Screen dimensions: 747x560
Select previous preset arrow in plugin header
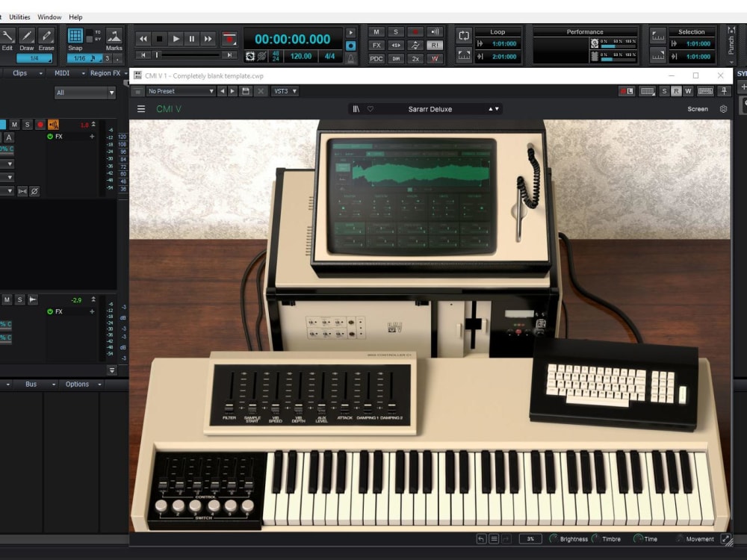tap(222, 91)
